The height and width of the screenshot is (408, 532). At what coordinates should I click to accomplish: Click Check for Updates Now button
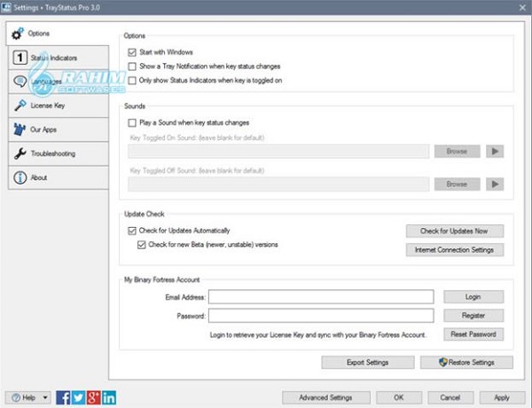tap(455, 231)
